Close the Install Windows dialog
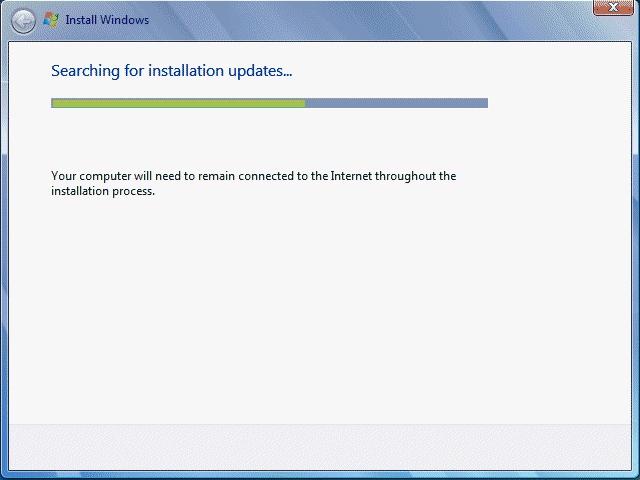Screen dimensions: 640x480 point(608,8)
